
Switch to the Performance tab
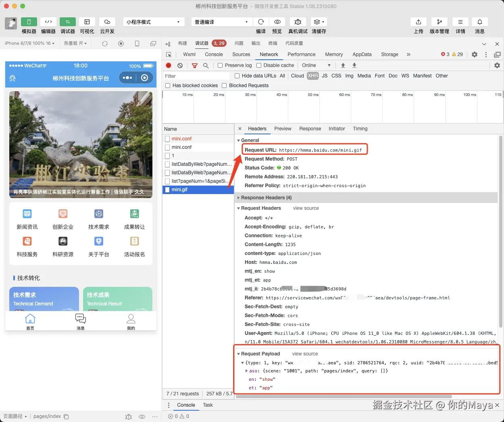click(x=302, y=54)
